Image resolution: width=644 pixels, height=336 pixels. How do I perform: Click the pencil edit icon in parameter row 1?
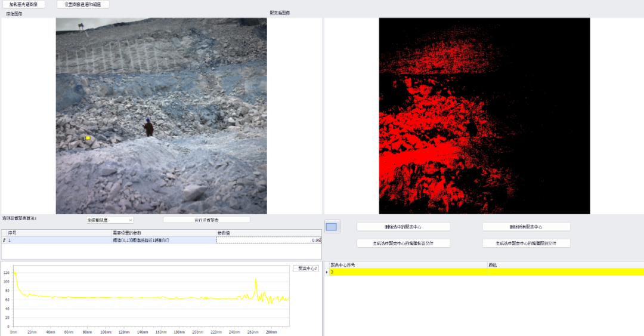pyautogui.click(x=4, y=240)
